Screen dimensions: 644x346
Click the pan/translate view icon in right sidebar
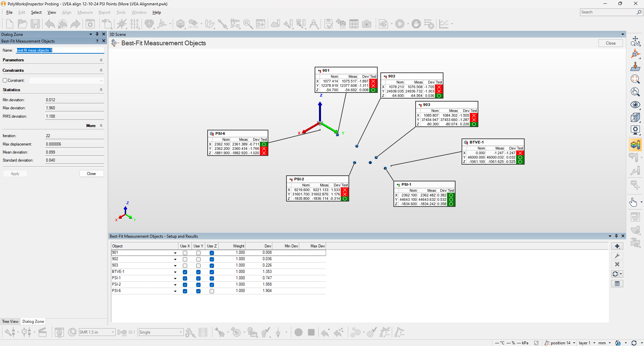(635, 41)
